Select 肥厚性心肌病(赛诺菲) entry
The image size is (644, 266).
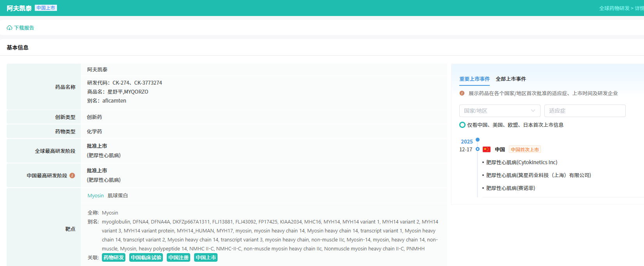(511, 188)
